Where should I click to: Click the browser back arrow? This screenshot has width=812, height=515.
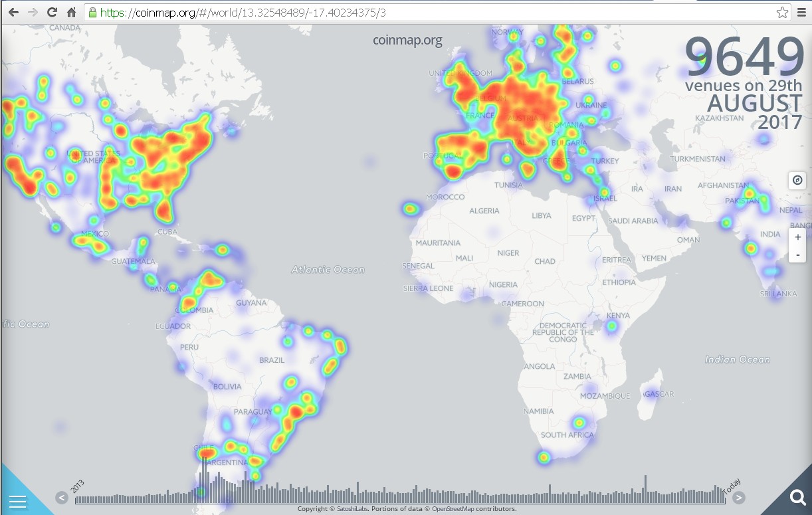pos(13,13)
